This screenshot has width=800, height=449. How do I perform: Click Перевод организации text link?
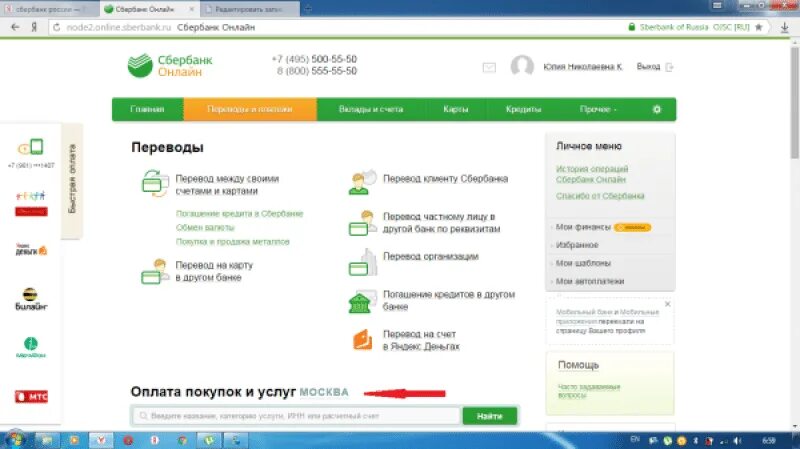(x=431, y=256)
